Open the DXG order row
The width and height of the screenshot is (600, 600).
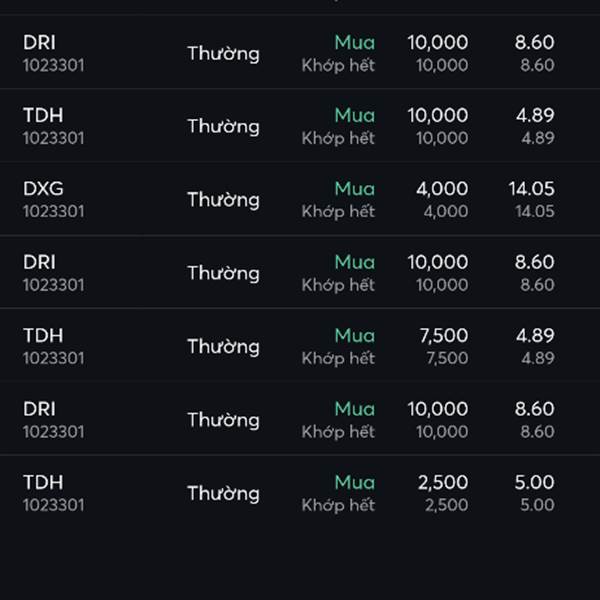pyautogui.click(x=300, y=199)
